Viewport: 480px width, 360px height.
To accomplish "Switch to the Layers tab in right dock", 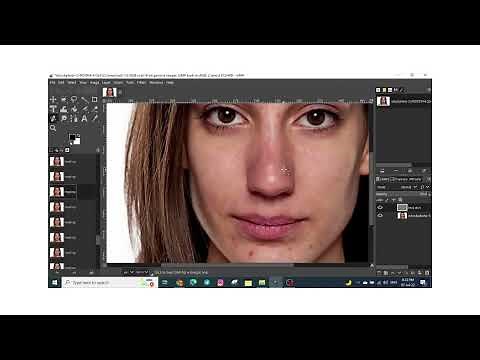I will [383, 179].
